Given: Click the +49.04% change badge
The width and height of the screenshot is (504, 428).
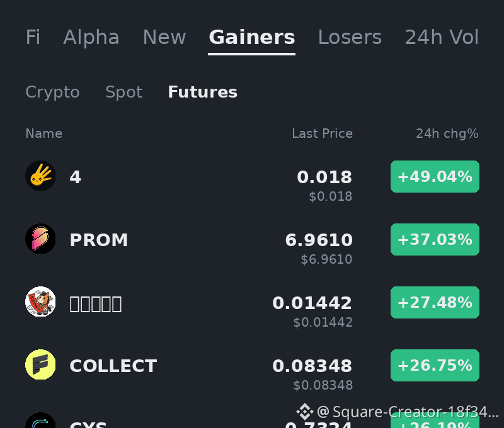Looking at the screenshot, I should click(435, 177).
